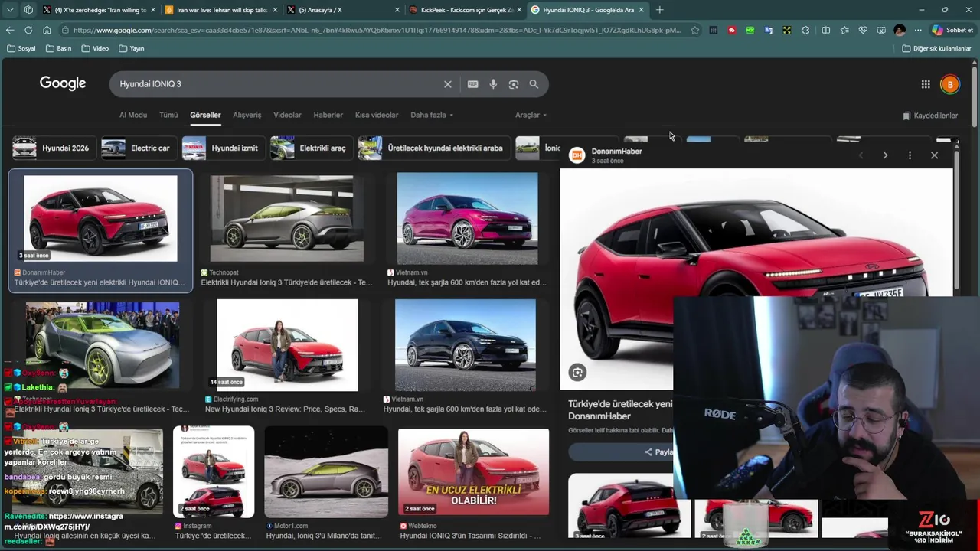Bookmark this page with the star icon
This screenshot has height=551, width=980.
pos(694,30)
